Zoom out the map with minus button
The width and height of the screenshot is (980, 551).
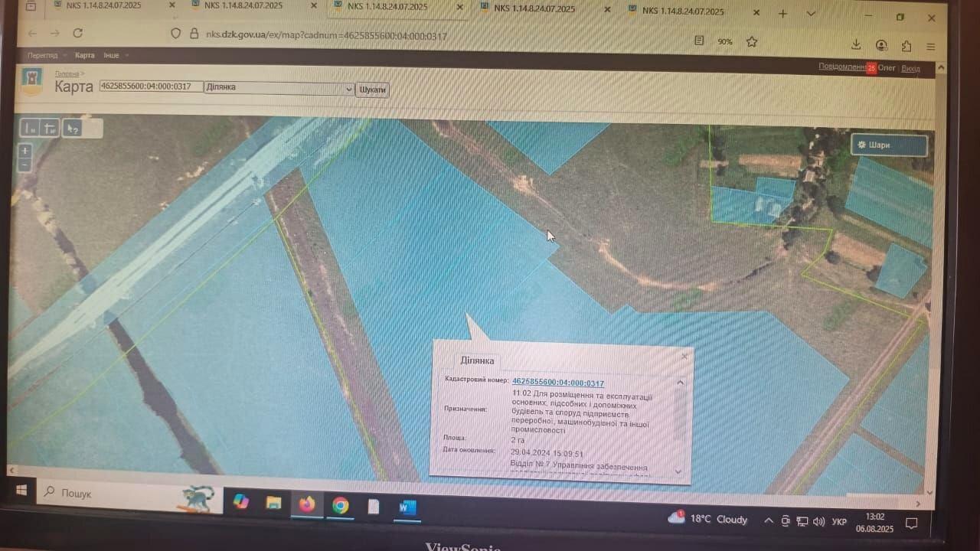click(x=25, y=165)
